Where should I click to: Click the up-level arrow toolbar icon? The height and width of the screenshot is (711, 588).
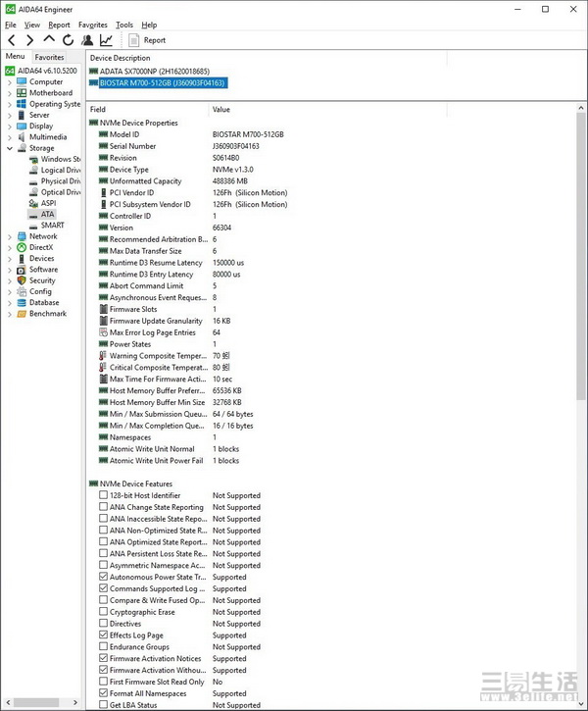pyautogui.click(x=49, y=39)
